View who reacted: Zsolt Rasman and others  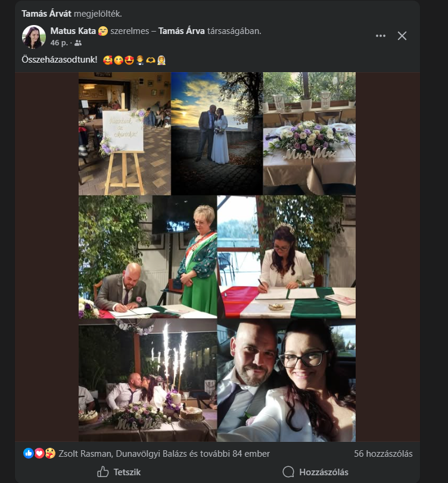pyautogui.click(x=164, y=454)
